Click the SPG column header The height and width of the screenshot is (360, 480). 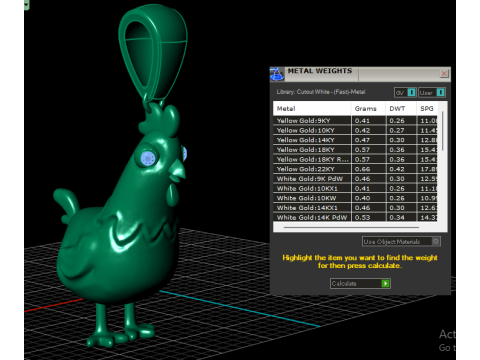pos(427,108)
